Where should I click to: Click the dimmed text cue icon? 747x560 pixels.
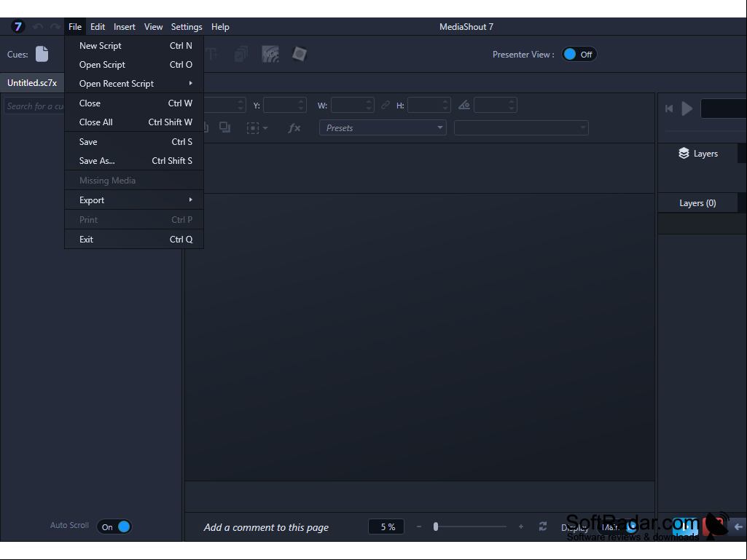pyautogui.click(x=211, y=55)
